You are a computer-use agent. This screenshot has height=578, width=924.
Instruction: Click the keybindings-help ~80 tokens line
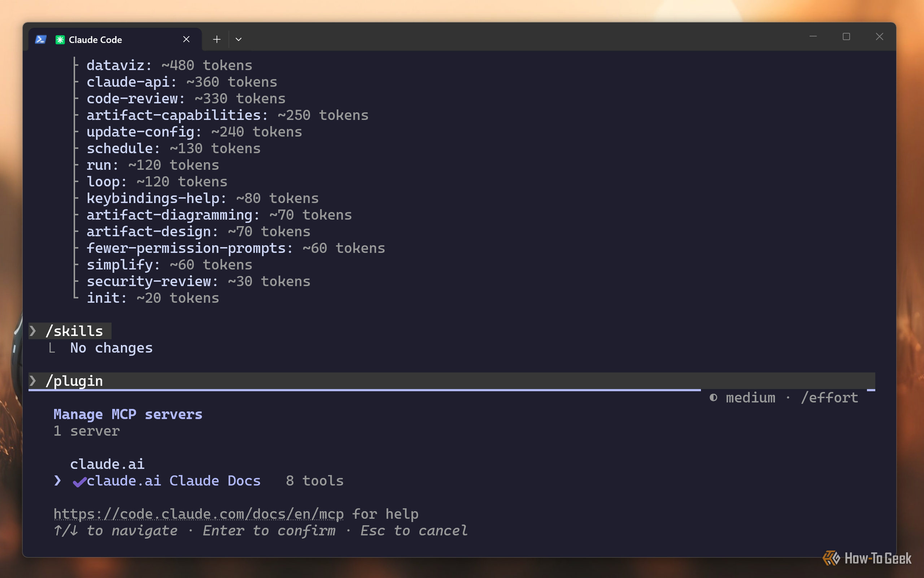point(203,198)
